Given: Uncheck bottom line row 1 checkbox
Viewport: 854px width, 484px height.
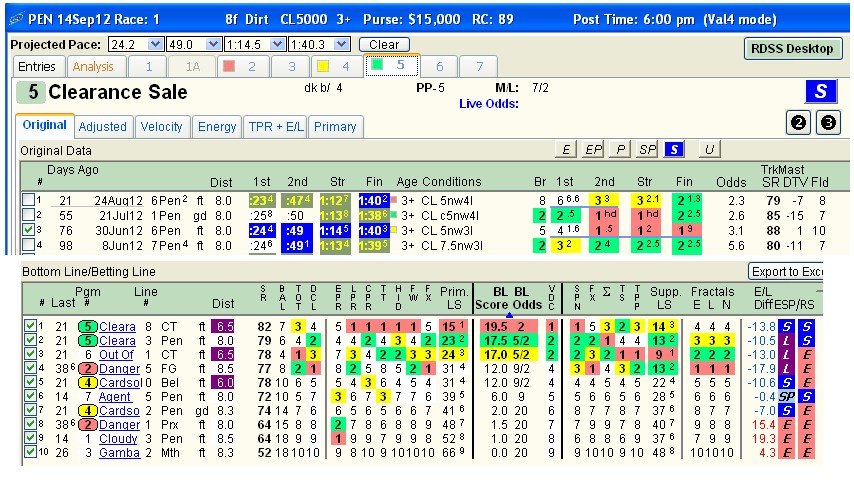Looking at the screenshot, I should pos(30,326).
